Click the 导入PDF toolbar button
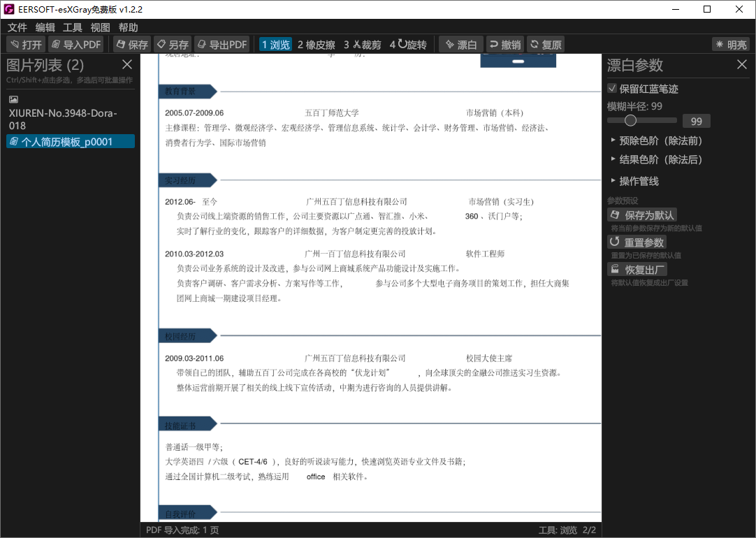 pos(77,45)
